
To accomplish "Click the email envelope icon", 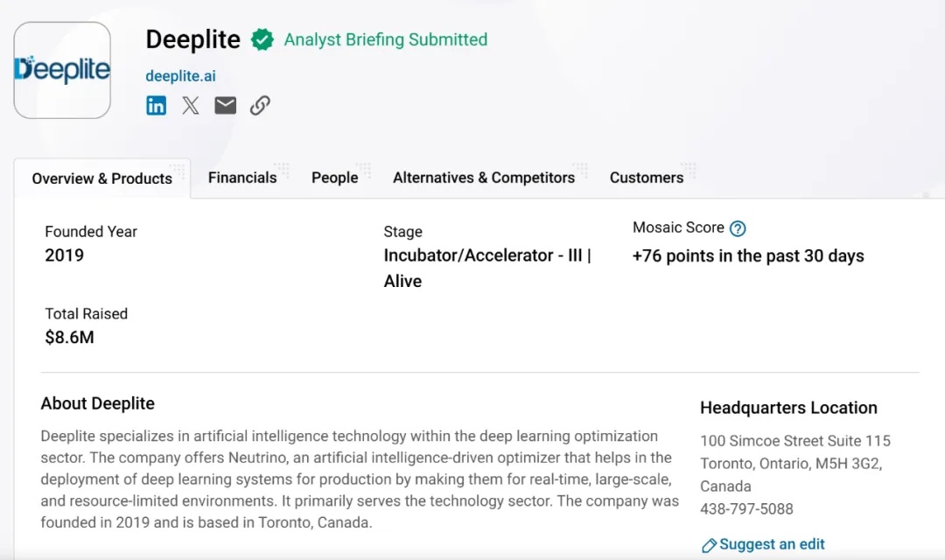I will (226, 106).
